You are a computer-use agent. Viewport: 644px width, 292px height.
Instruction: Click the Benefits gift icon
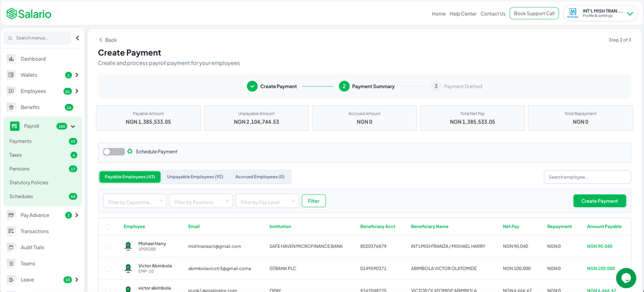click(11, 108)
